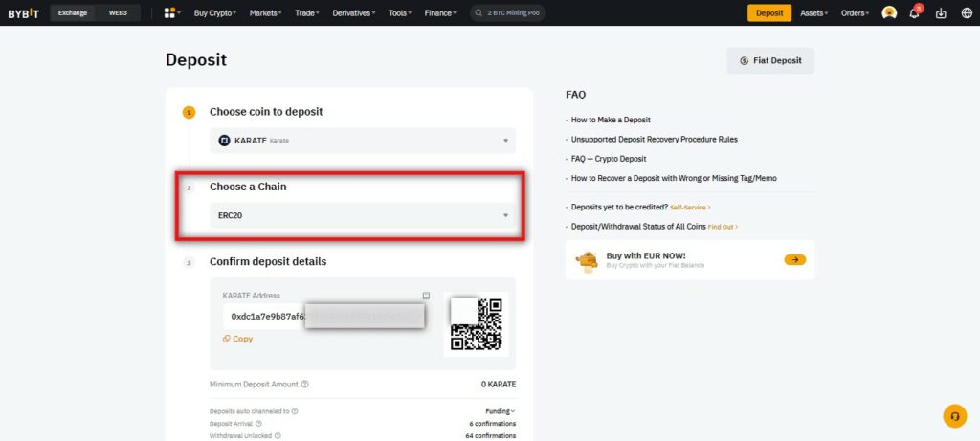Open the language globe icon
The height and width of the screenshot is (441, 980).
click(x=967, y=13)
